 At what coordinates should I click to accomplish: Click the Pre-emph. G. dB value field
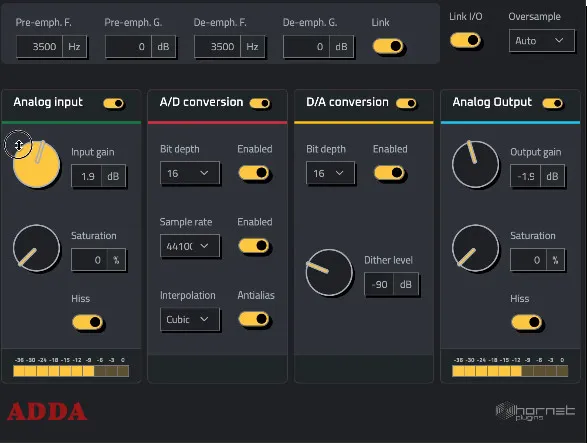[x=128, y=47]
